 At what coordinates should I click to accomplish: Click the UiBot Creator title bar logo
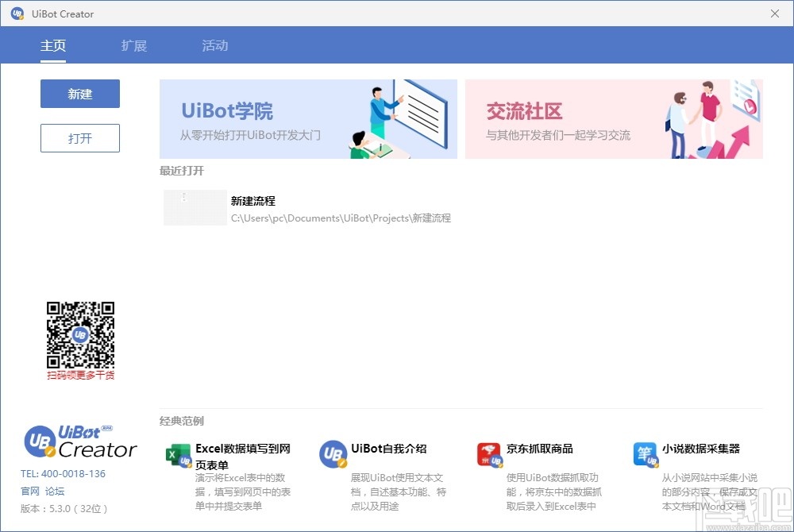pos(17,13)
